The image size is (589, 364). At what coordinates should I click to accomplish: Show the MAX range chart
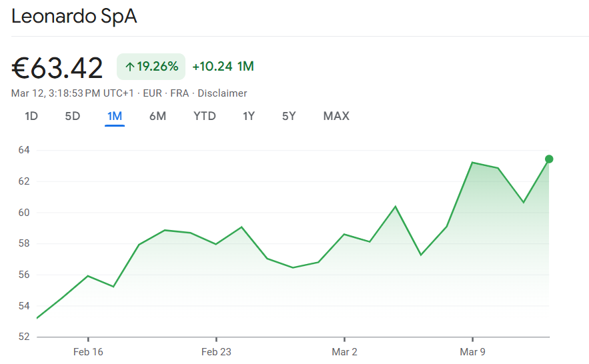pos(336,116)
